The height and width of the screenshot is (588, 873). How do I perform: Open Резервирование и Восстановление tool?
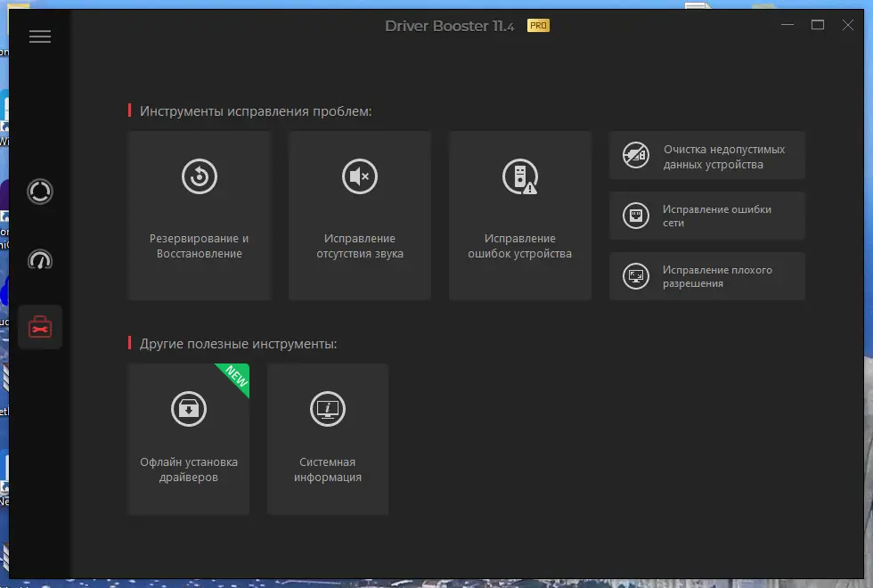point(200,216)
